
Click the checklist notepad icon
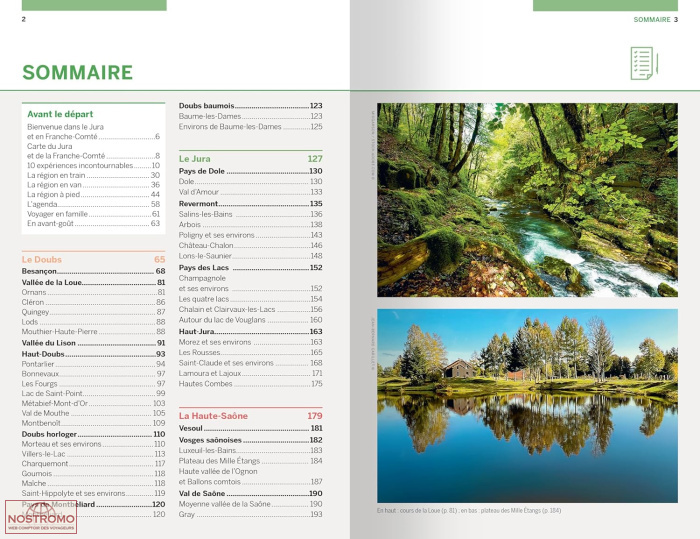coord(642,63)
